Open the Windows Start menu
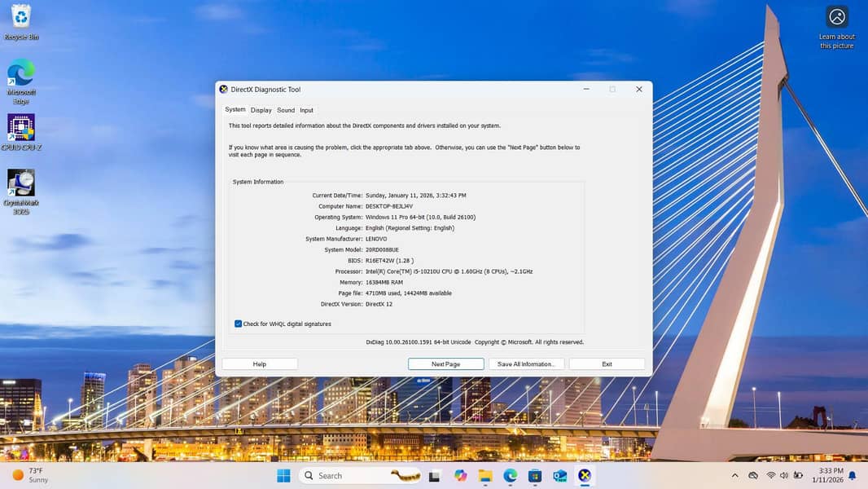 (283, 475)
